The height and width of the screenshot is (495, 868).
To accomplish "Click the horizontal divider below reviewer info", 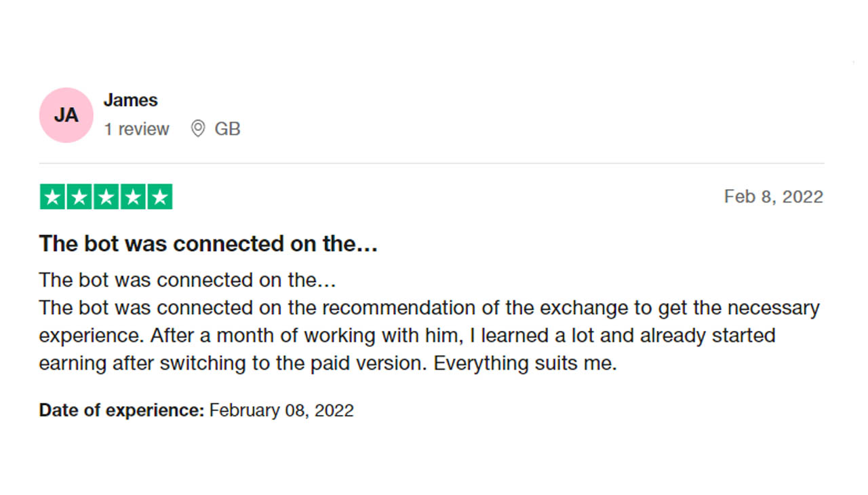I will (431, 163).
